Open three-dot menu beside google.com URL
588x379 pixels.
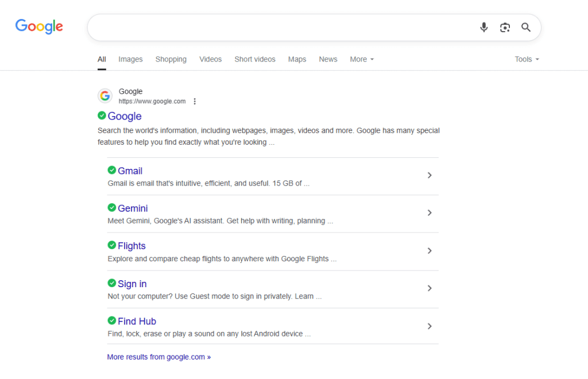pyautogui.click(x=195, y=102)
